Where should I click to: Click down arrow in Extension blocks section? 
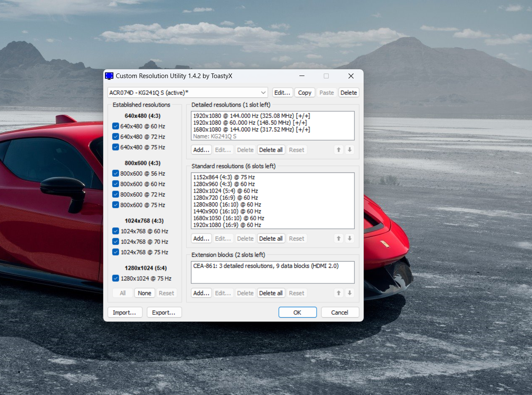349,293
